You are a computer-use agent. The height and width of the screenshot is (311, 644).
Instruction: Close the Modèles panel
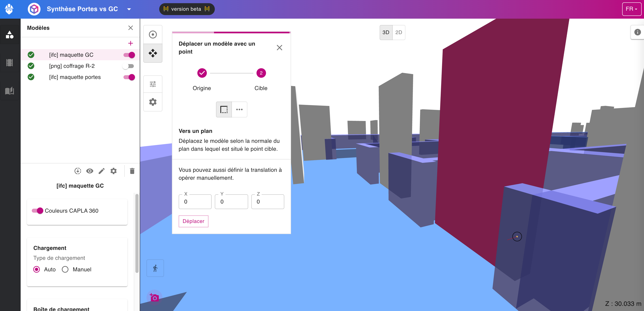(x=130, y=28)
